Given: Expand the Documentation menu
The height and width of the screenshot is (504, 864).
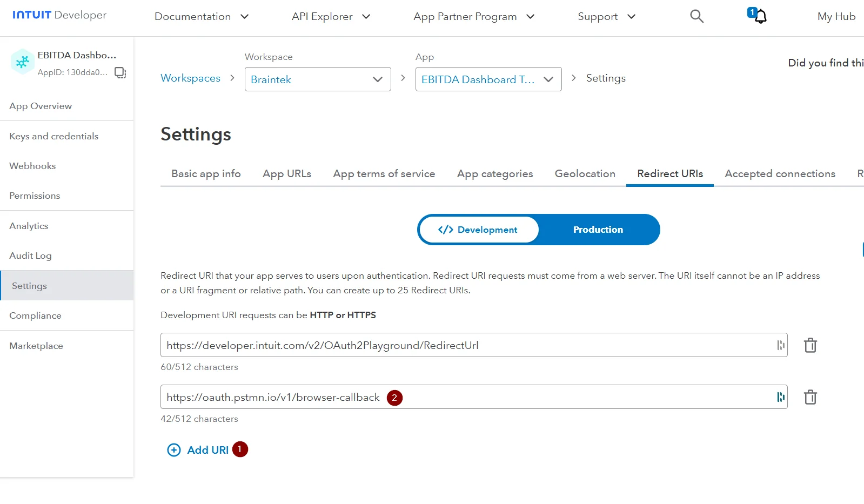Looking at the screenshot, I should pyautogui.click(x=202, y=17).
